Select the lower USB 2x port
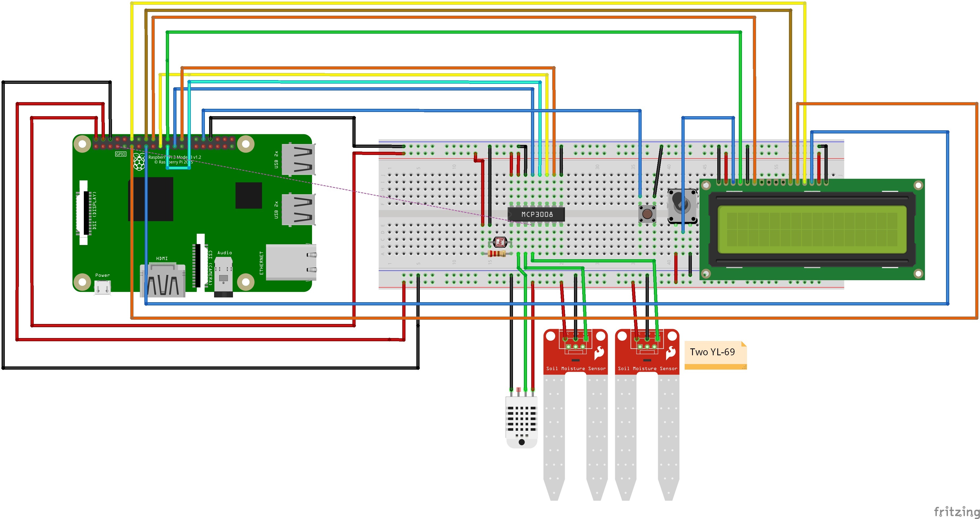This screenshot has height=519, width=980. click(x=299, y=210)
